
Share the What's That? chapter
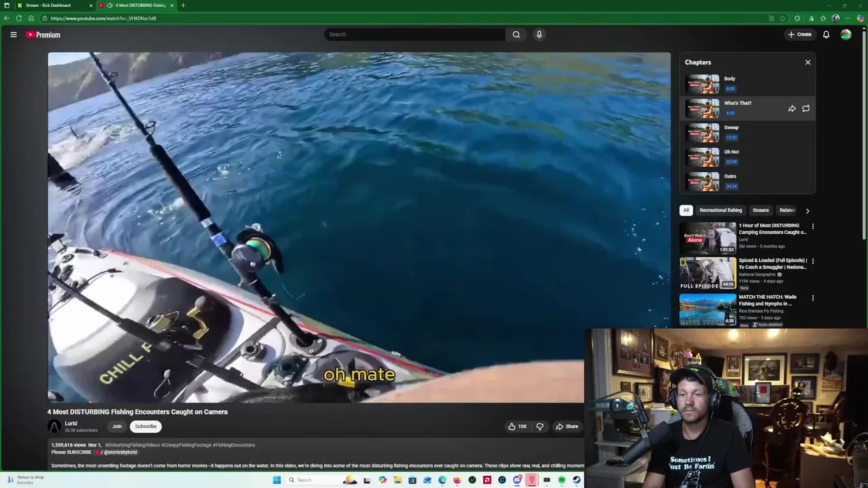point(791,108)
